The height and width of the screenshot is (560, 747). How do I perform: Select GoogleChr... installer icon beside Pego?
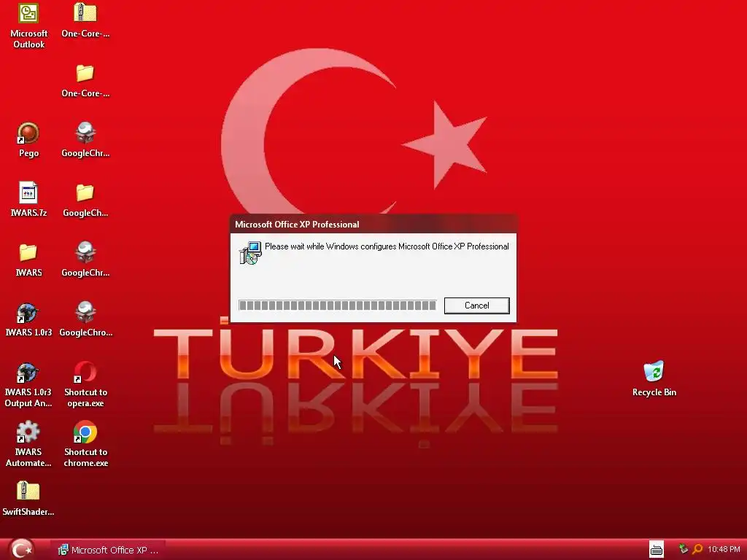click(x=85, y=133)
